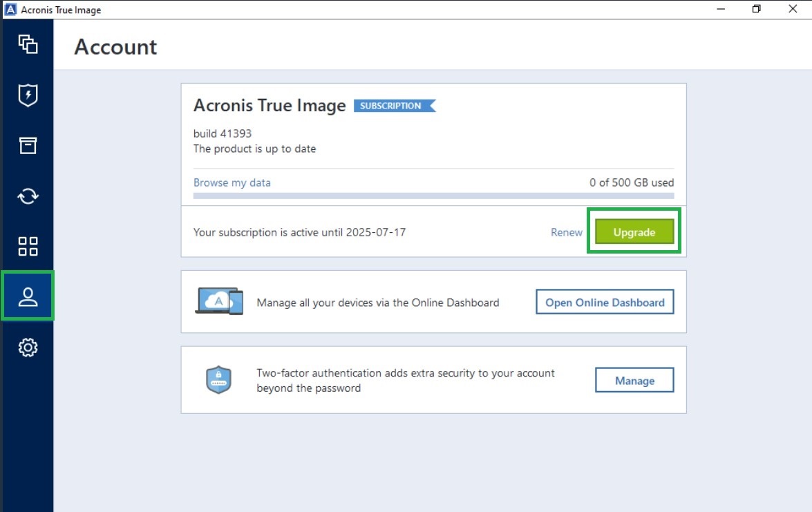
Task: Click the storage usage progress bar
Action: click(433, 196)
